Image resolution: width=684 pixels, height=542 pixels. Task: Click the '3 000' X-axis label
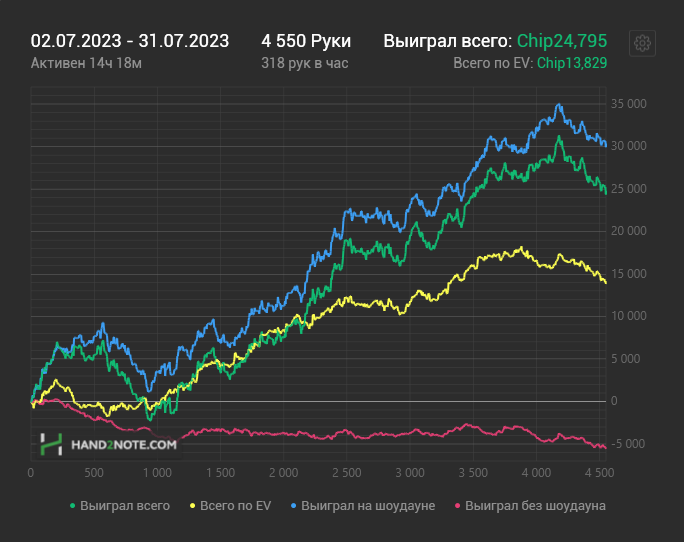tap(410, 473)
